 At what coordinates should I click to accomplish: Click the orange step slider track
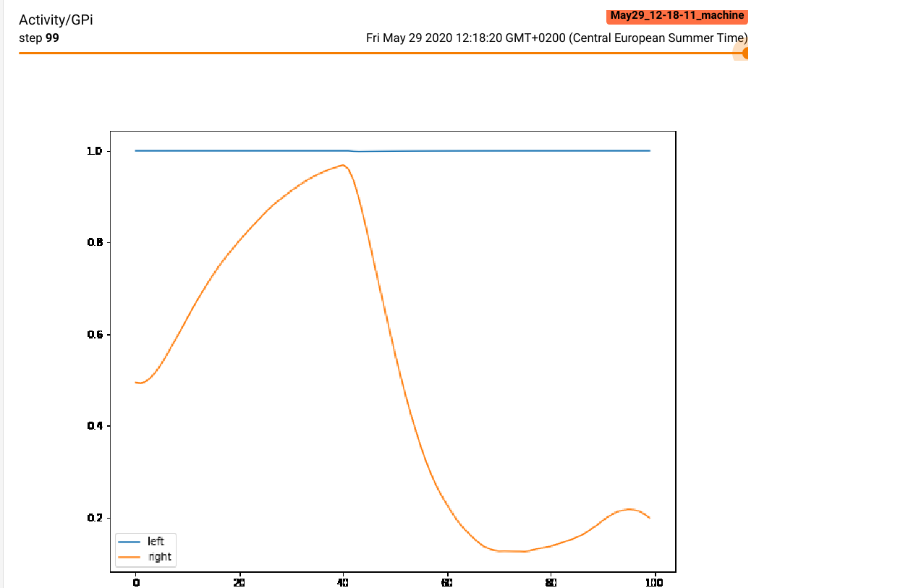(x=376, y=53)
